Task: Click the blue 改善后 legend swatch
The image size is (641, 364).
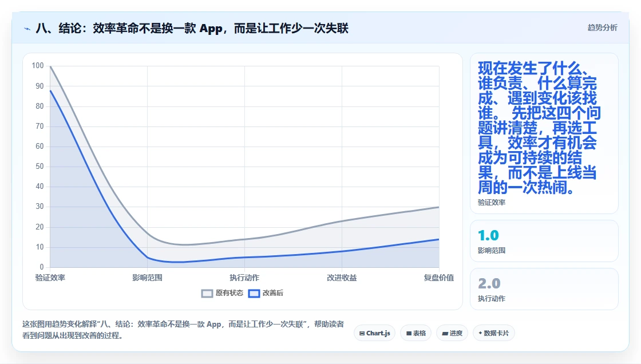Action: 254,293
